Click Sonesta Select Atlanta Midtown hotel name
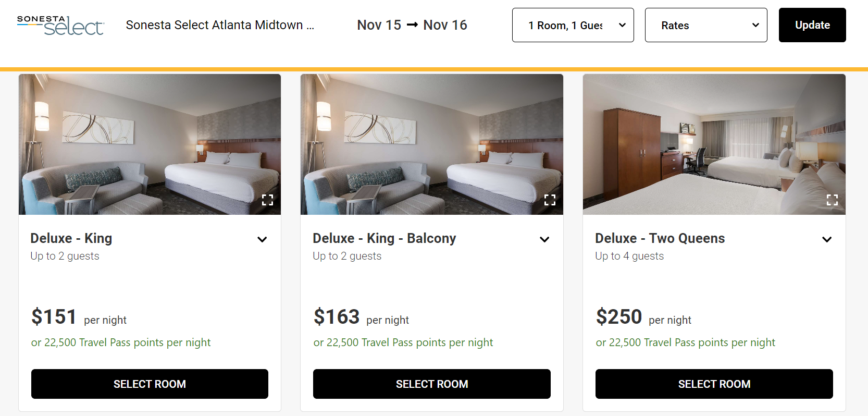This screenshot has width=868, height=416. (219, 25)
